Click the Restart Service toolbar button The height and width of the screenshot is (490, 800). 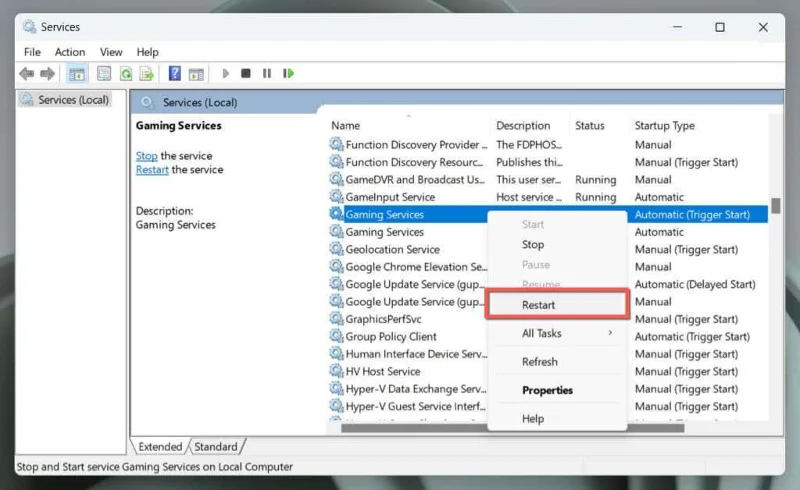click(x=289, y=73)
